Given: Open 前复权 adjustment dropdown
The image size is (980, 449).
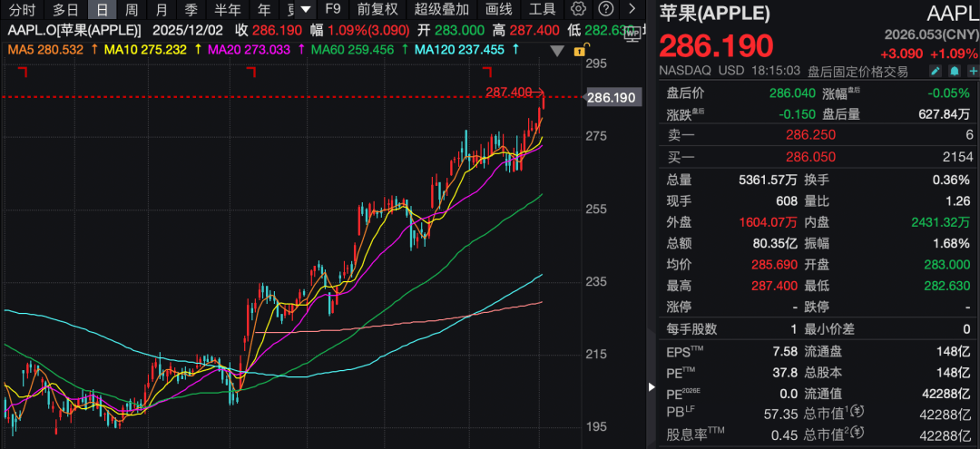Looking at the screenshot, I should point(377,9).
